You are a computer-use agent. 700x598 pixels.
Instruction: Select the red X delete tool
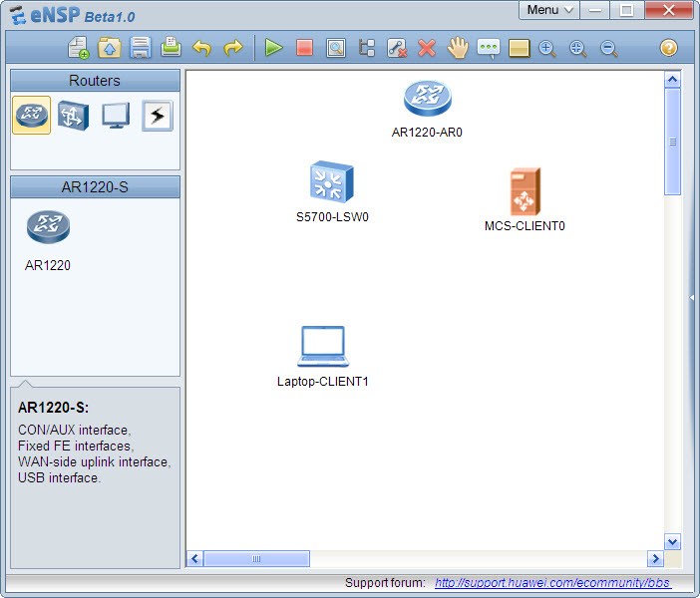pyautogui.click(x=427, y=48)
